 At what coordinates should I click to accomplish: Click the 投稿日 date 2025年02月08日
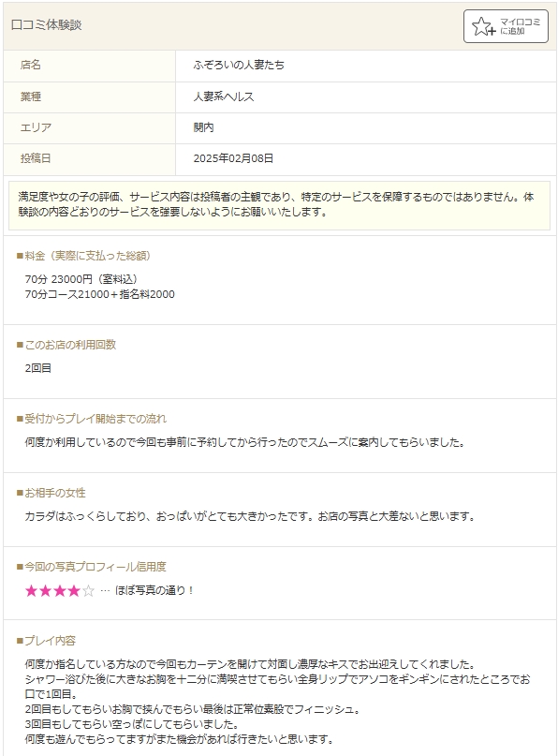pyautogui.click(x=233, y=158)
